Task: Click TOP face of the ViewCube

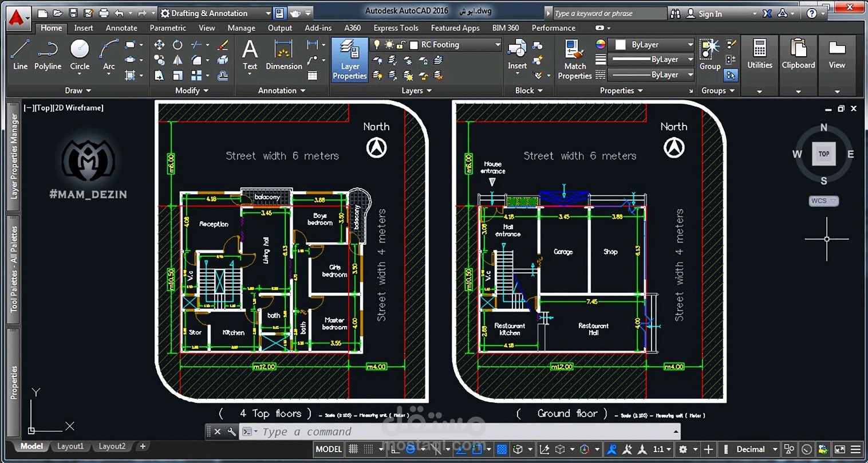Action: [824, 154]
